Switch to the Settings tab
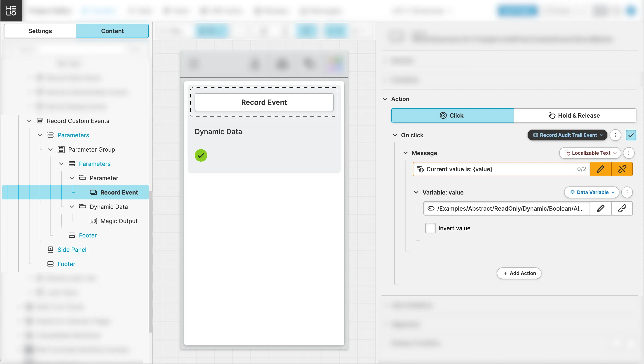The height and width of the screenshot is (364, 644). point(40,31)
